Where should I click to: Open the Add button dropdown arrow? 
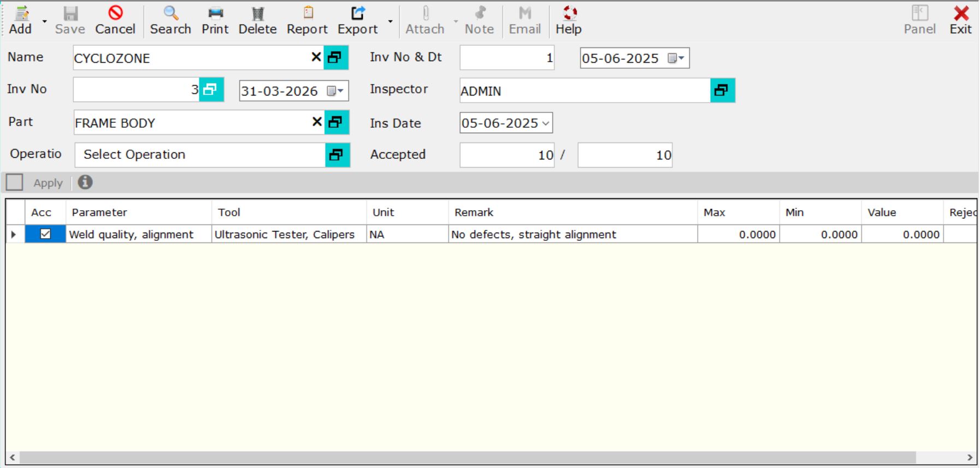tap(44, 22)
